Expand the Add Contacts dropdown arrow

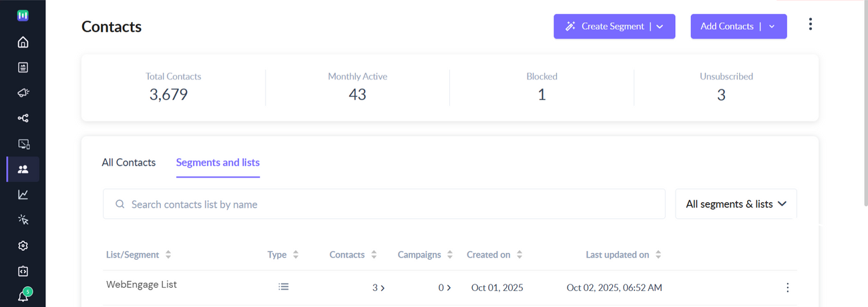point(772,27)
